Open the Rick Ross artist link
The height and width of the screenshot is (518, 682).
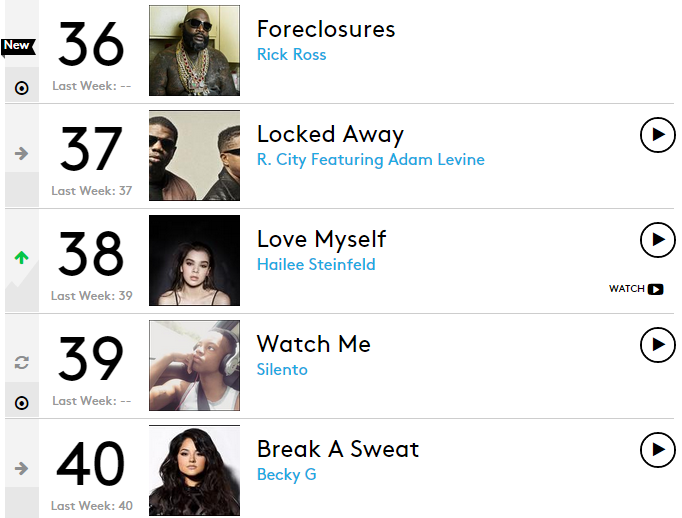pyautogui.click(x=291, y=54)
